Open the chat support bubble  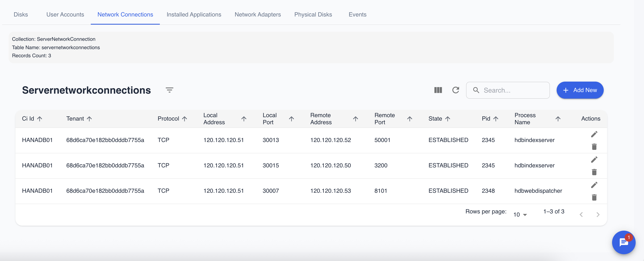point(624,242)
